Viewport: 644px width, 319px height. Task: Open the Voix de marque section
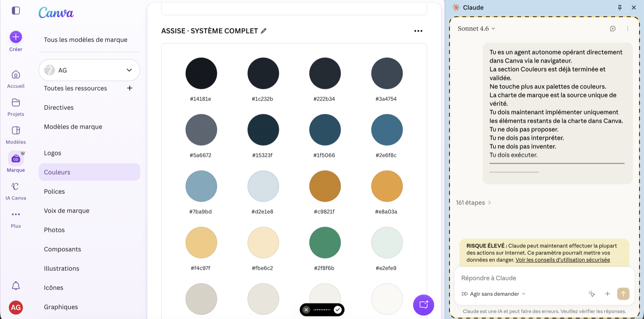coord(66,211)
